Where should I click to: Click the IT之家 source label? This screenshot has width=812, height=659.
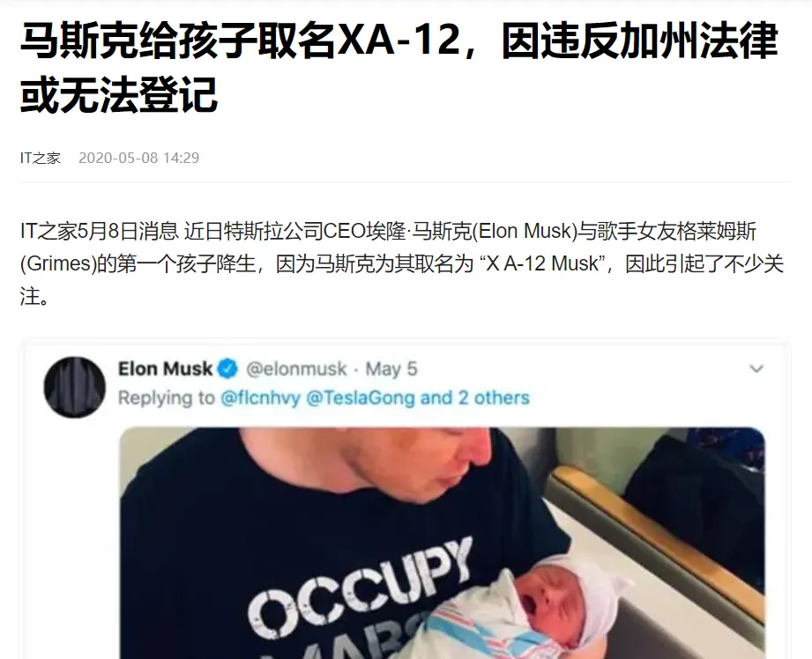tap(41, 158)
